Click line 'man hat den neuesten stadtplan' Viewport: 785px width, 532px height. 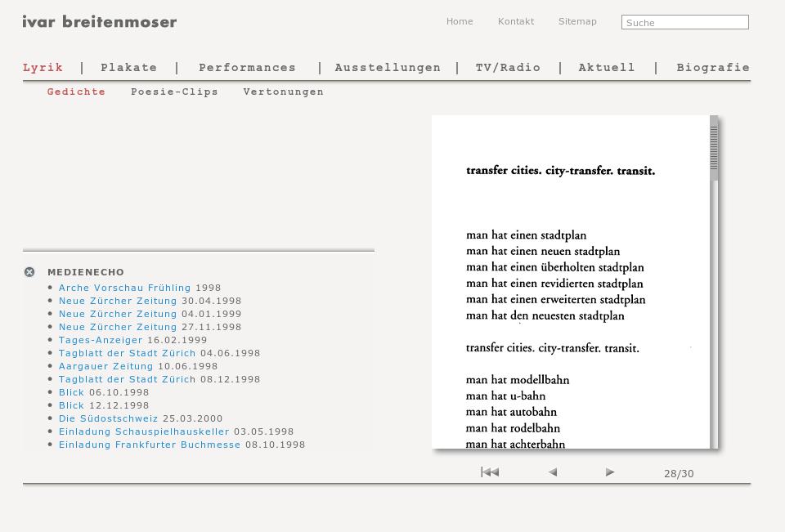tap(545, 315)
